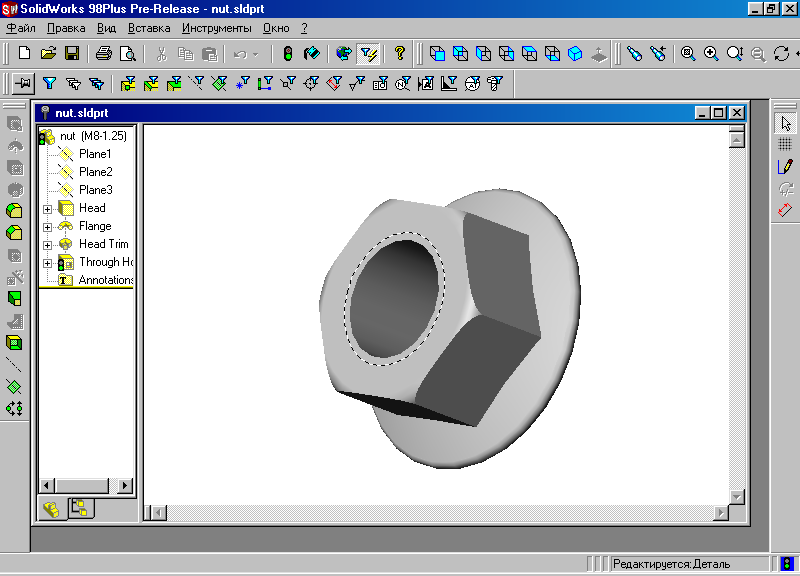
Task: Click status bar traffic light rebuild indicator
Action: coord(787,563)
